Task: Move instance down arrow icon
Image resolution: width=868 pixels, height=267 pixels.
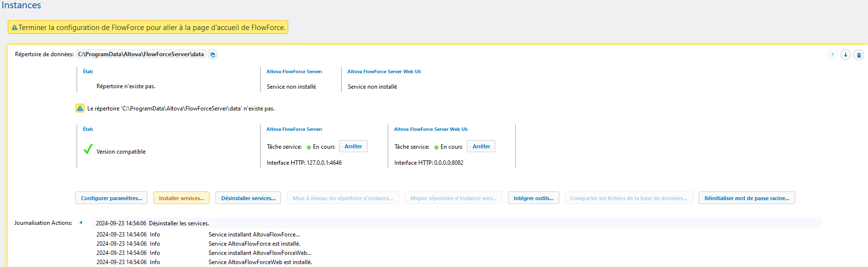Action: (x=846, y=55)
